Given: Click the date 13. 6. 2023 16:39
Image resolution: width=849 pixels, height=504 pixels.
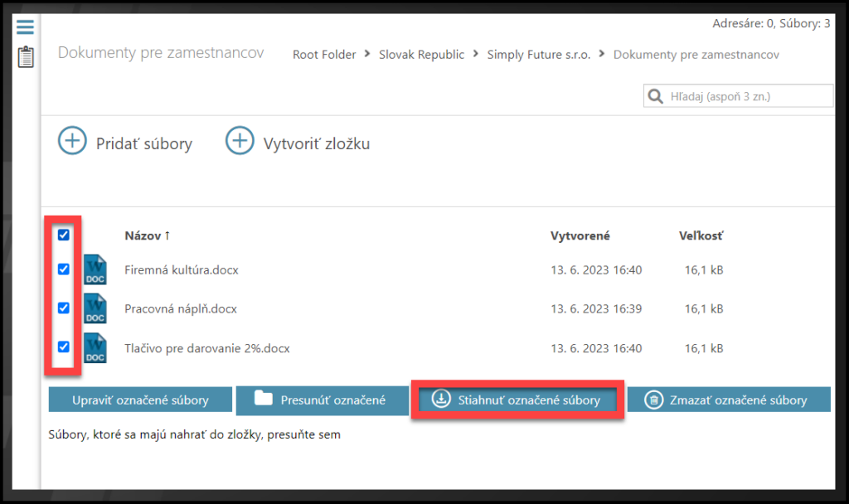Looking at the screenshot, I should click(x=596, y=309).
